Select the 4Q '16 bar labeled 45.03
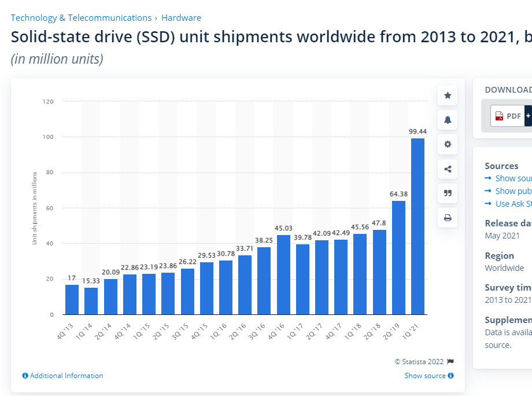This screenshot has height=396, width=532. coord(284,275)
